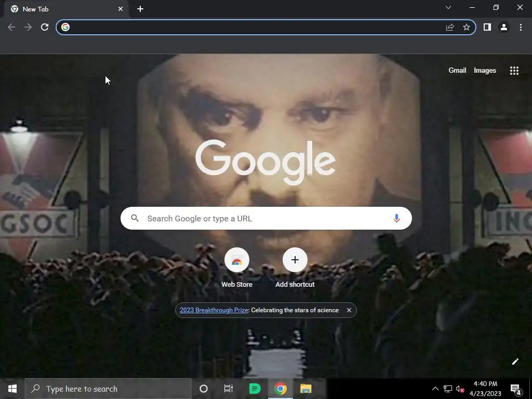Go back with the back arrow

click(x=11, y=27)
